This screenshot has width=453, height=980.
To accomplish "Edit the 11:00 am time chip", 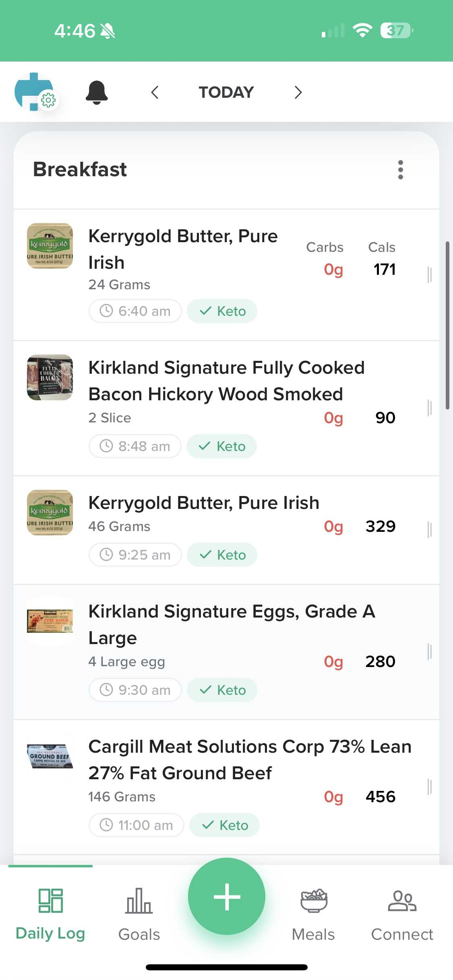I will click(x=137, y=825).
